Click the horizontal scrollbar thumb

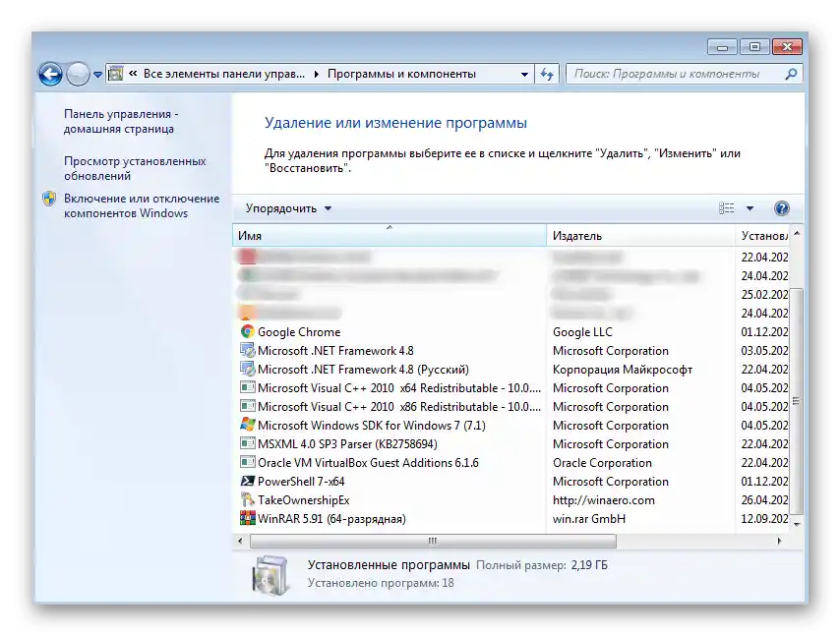pos(433,541)
